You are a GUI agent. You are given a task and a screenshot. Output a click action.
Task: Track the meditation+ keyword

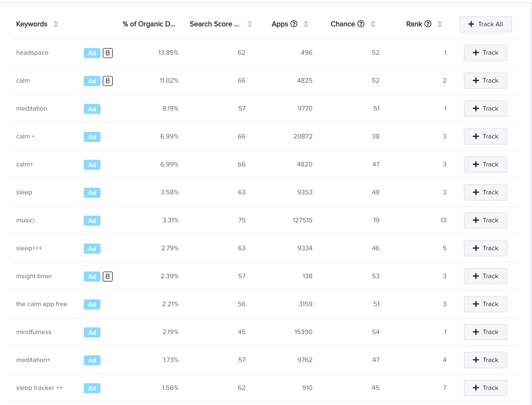(485, 360)
